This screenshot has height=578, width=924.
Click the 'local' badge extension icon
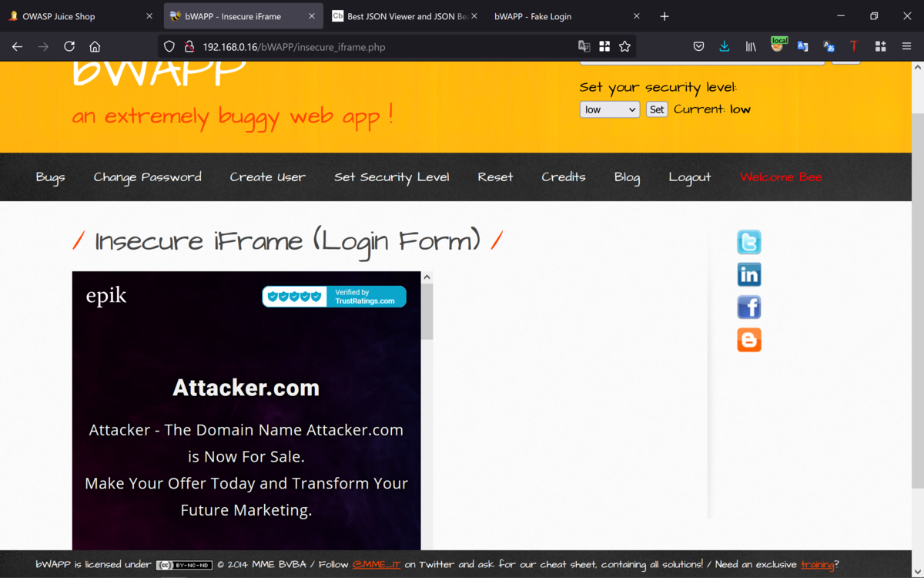click(778, 45)
